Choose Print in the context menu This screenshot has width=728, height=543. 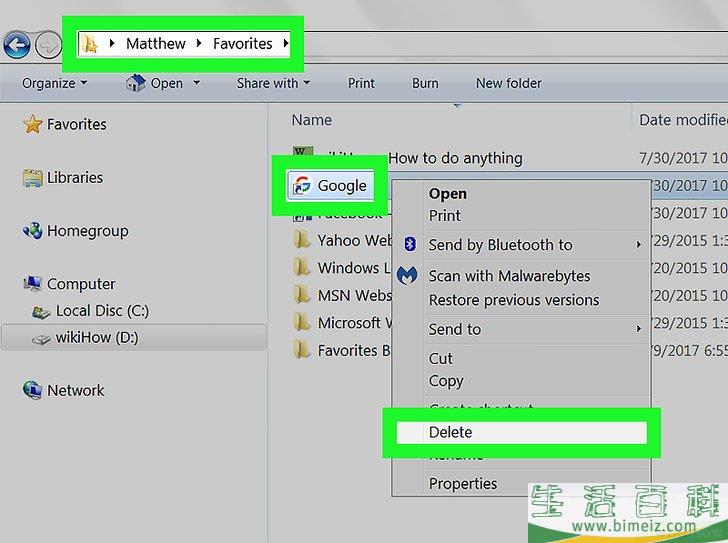444,216
